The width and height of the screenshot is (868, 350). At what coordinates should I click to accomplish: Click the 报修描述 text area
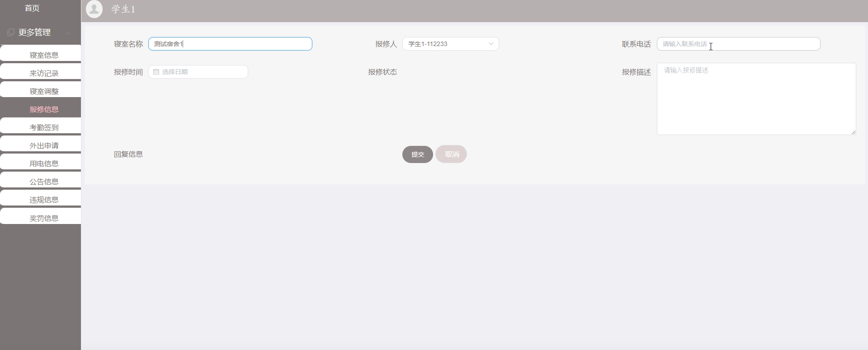point(756,99)
